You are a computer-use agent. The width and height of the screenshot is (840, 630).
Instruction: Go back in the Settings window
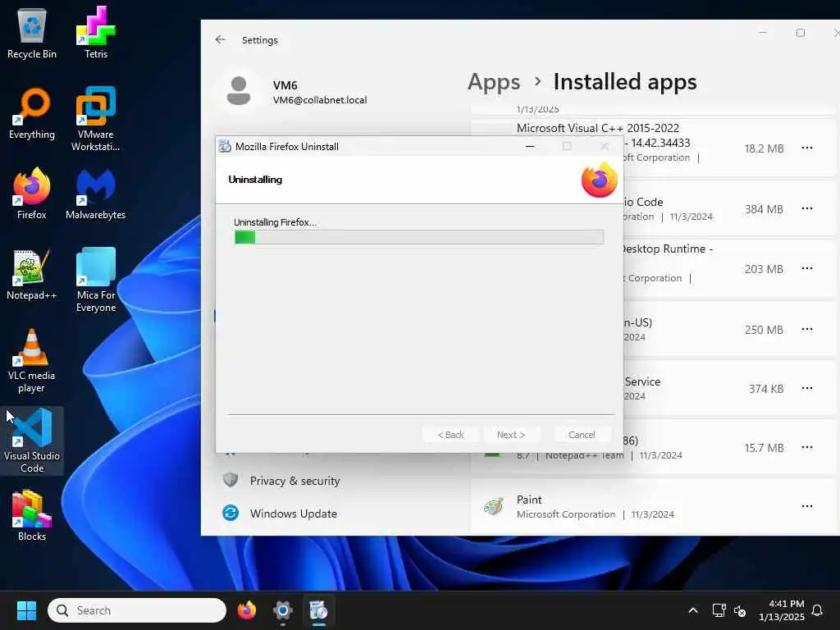(x=220, y=39)
